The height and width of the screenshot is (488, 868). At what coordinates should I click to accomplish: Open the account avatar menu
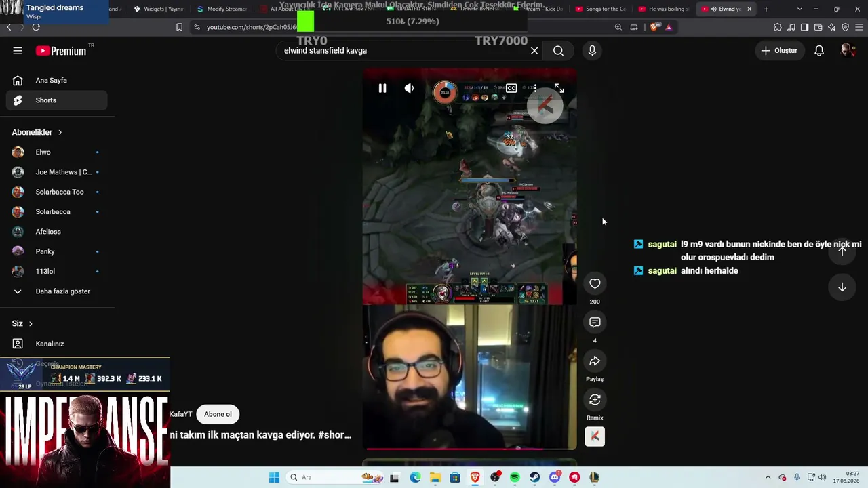pyautogui.click(x=847, y=51)
